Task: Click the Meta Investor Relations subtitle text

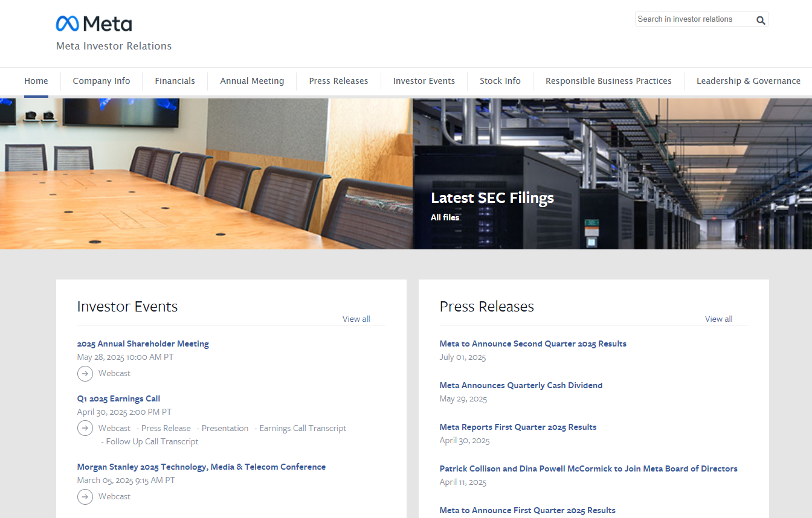Action: tap(114, 46)
